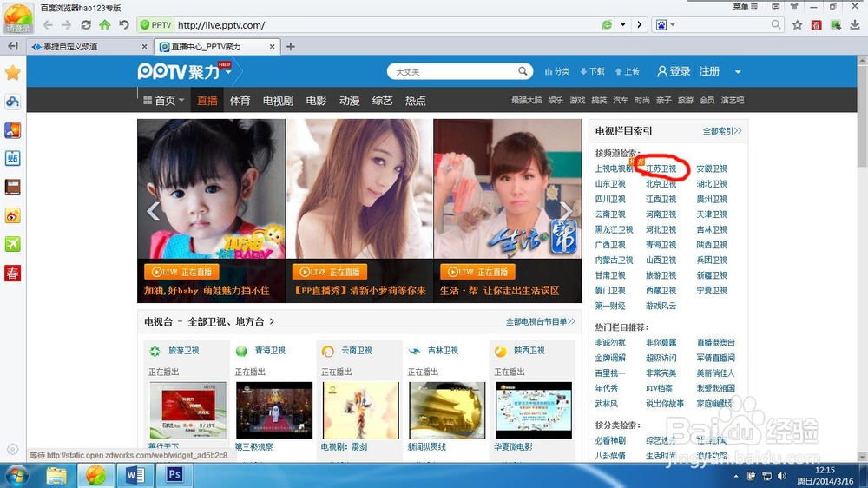Image resolution: width=868 pixels, height=488 pixels.
Task: Open the browser downloads arrow icon
Action: 855,25
